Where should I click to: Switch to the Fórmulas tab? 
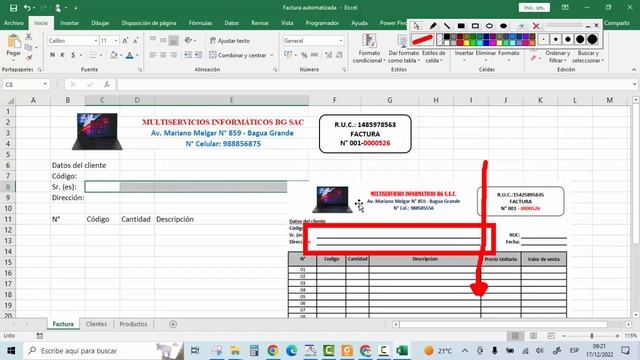point(200,23)
